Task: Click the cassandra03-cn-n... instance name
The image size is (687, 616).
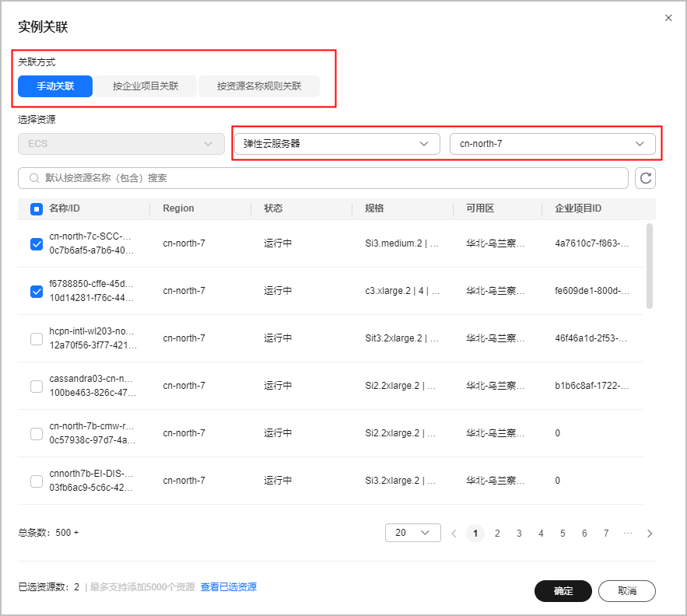Action: click(x=91, y=379)
